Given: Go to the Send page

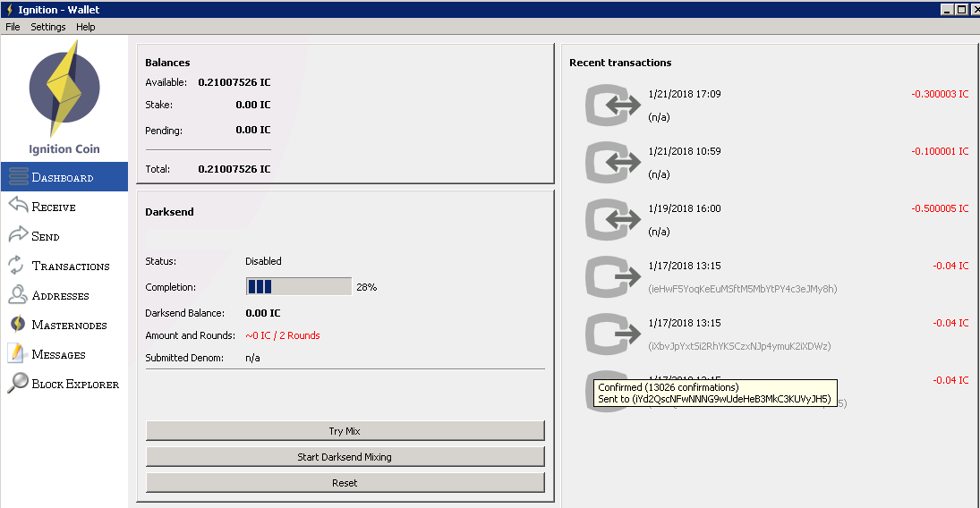Looking at the screenshot, I should coord(64,235).
